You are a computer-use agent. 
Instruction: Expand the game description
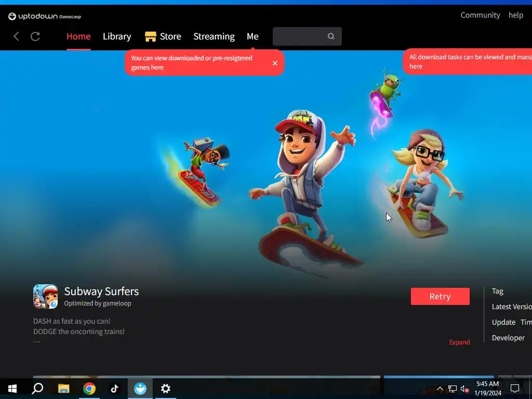tap(459, 342)
